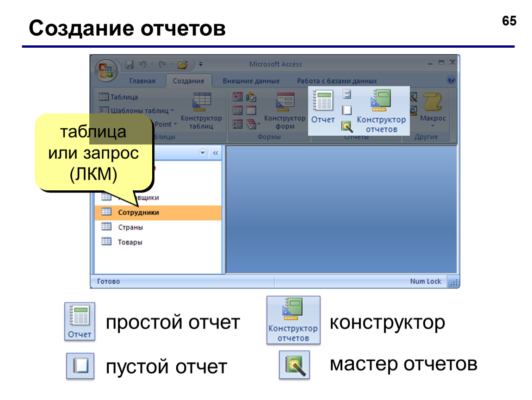This screenshot has width=532, height=400.
Task: Click the Таблица button in ribbon
Action: 118,97
